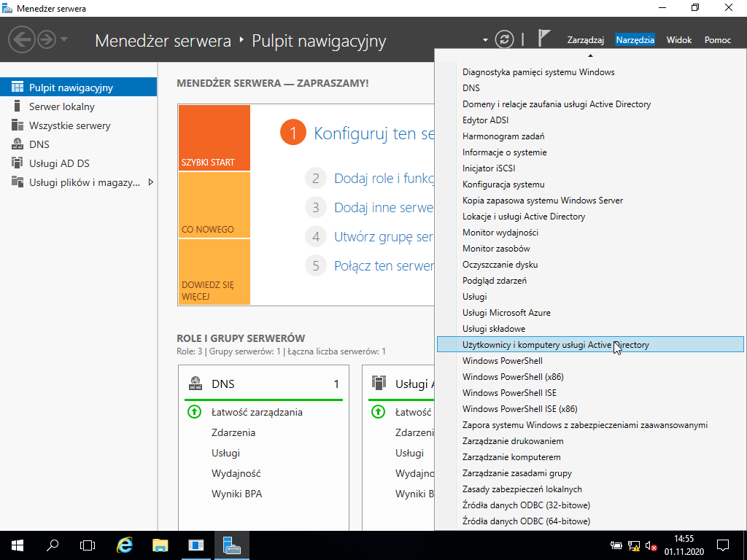Click the refresh icon in header
Image resolution: width=747 pixels, height=560 pixels.
tap(504, 39)
